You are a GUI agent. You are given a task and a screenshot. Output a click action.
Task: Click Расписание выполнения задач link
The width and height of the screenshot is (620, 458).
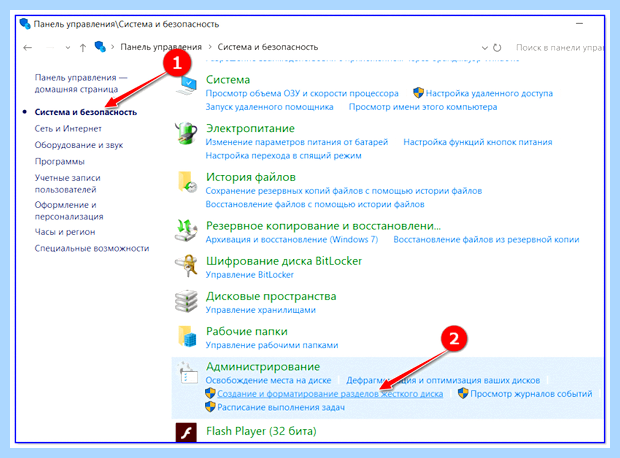[x=281, y=407]
